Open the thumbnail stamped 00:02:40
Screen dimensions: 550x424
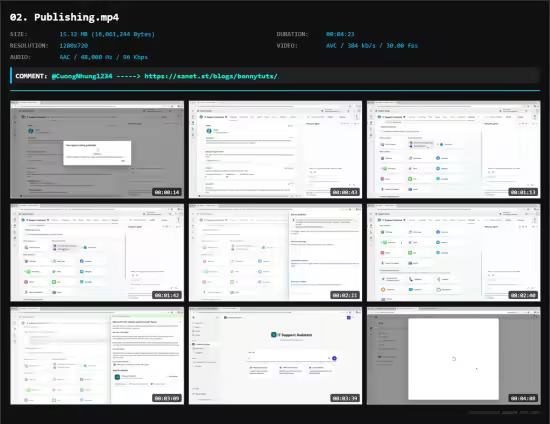click(454, 253)
